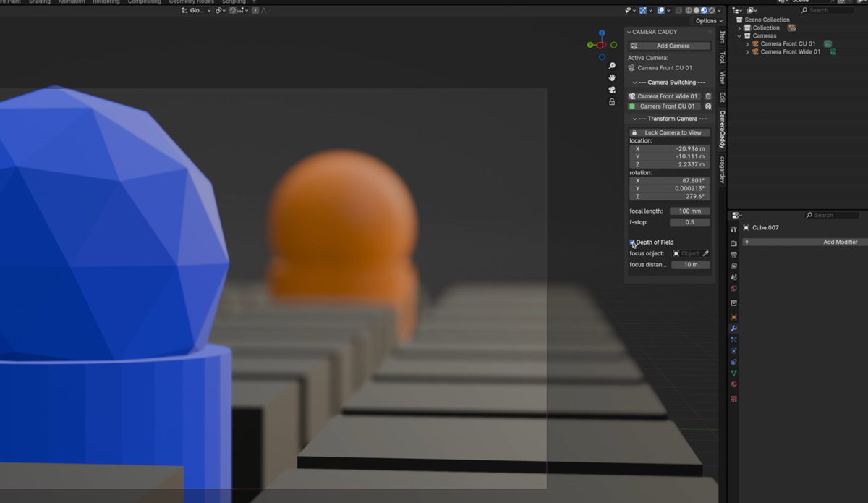
Task: Click the f-stop 0.5 field
Action: tap(689, 222)
